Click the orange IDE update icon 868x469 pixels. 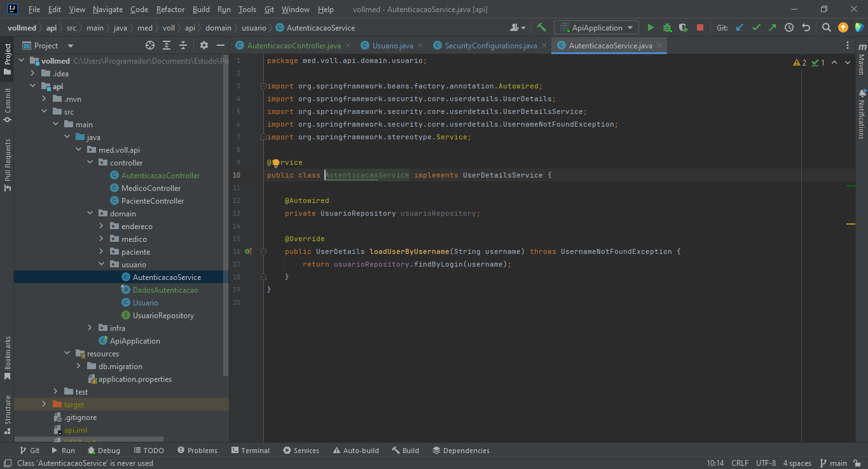843,27
